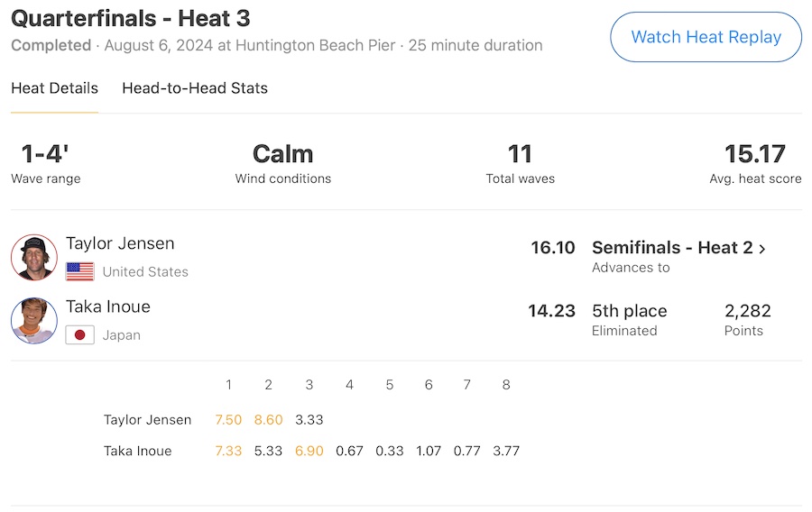Click Taka Inoue's profile photo

tap(34, 321)
